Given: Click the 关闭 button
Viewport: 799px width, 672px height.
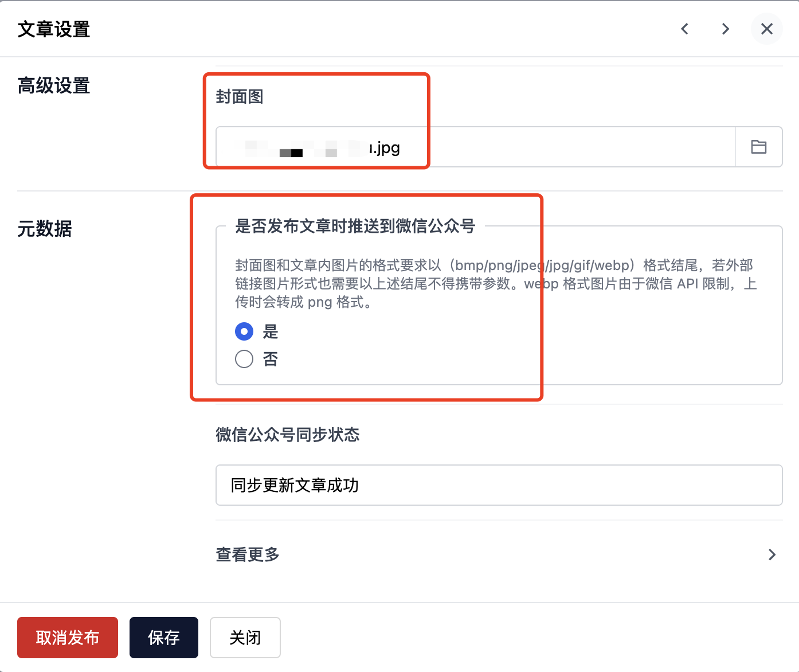Looking at the screenshot, I should click(245, 638).
